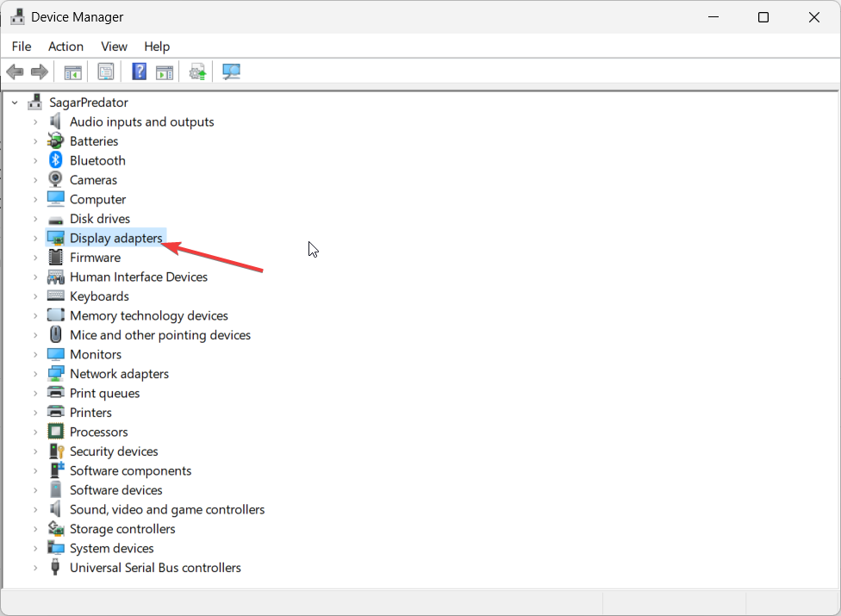841x616 pixels.
Task: Click the Human Interface Devices icon
Action: 55,277
